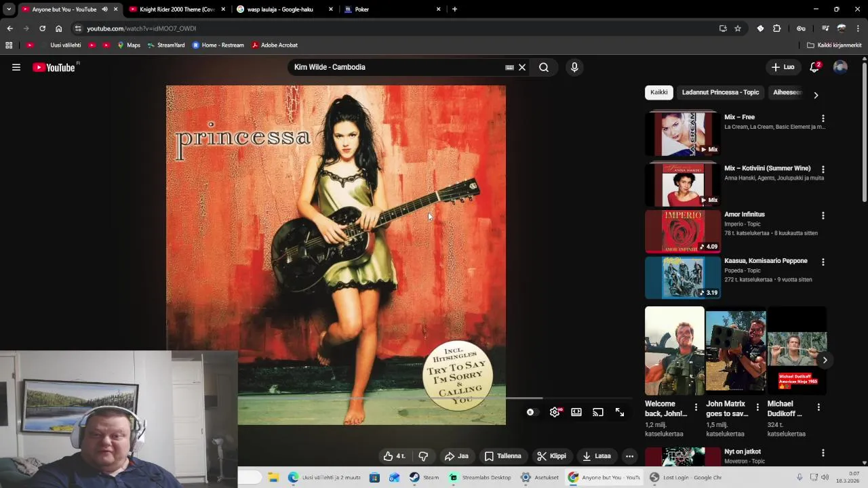
Task: Open options for Amor Infinitus video
Action: [823, 216]
